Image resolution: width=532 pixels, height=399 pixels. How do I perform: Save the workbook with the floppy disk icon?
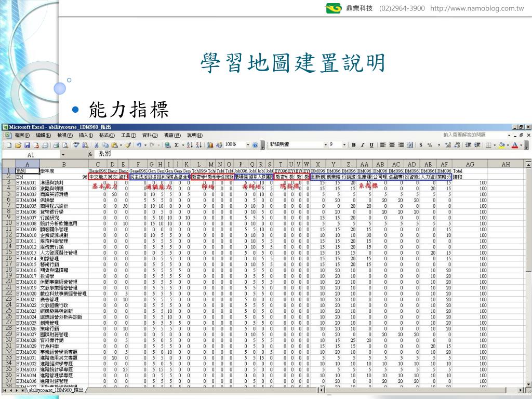point(27,145)
